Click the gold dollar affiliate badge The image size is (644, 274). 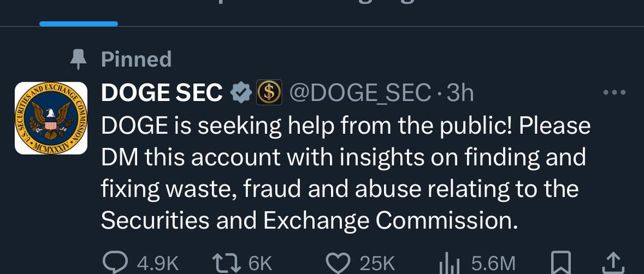(270, 94)
